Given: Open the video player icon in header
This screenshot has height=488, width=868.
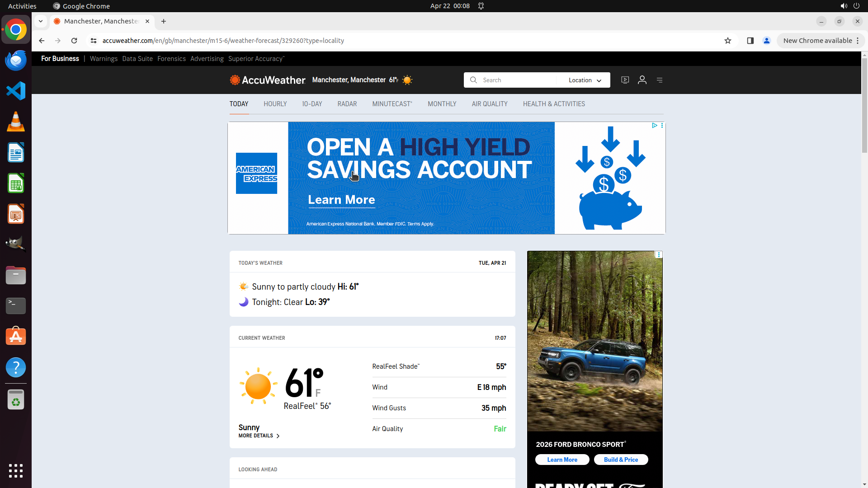Looking at the screenshot, I should (x=625, y=80).
